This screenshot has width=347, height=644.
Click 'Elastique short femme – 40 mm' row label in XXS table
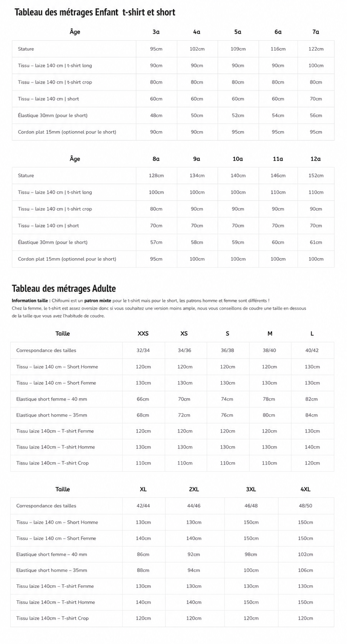point(52,399)
